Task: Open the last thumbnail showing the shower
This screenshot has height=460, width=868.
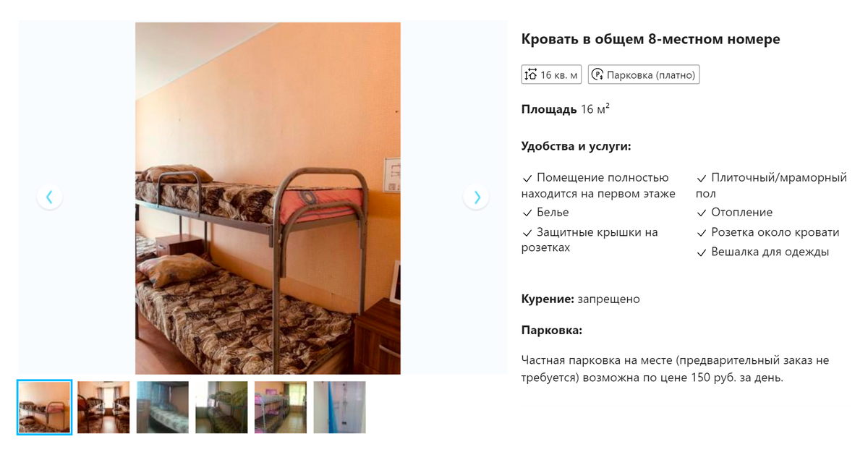Action: point(339,407)
